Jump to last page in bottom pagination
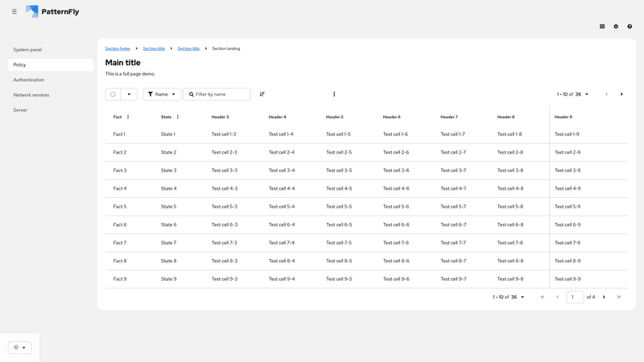The height and width of the screenshot is (362, 644). pos(619,297)
